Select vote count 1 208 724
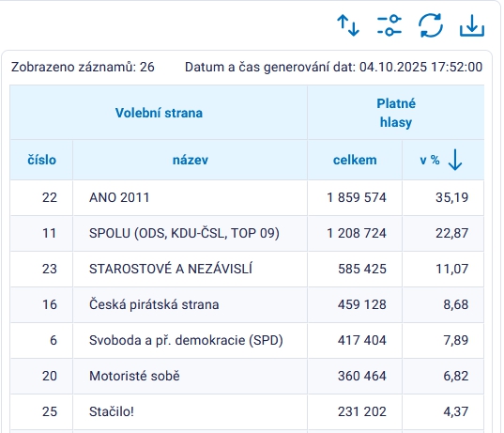This screenshot has width=504, height=433. [x=357, y=233]
